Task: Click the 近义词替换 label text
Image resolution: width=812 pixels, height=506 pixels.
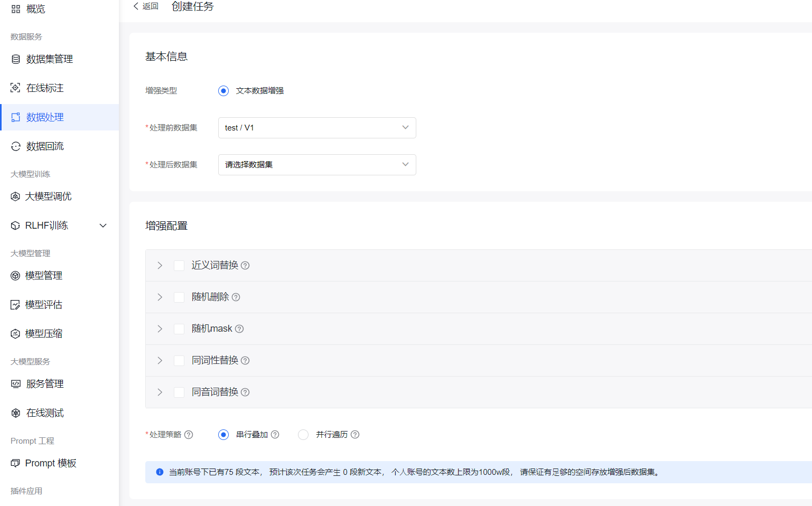Action: click(x=215, y=265)
